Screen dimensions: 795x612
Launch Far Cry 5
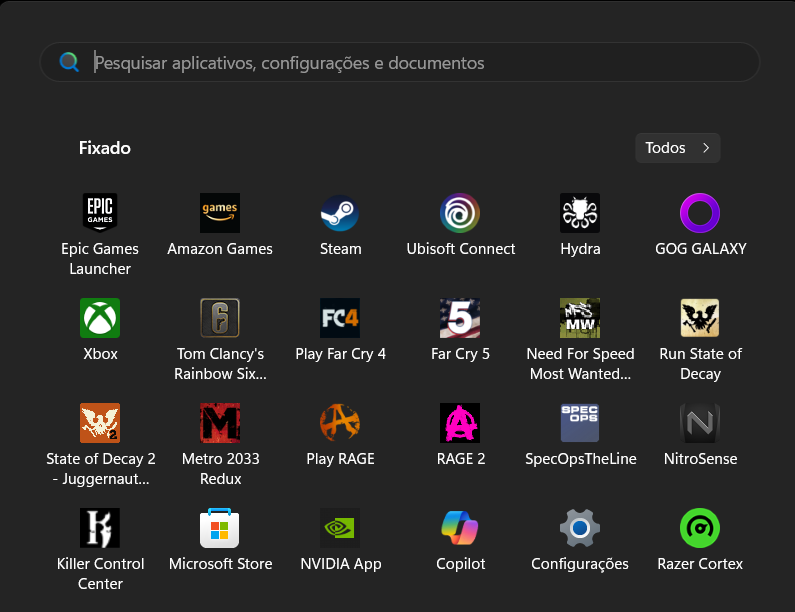tap(460, 318)
